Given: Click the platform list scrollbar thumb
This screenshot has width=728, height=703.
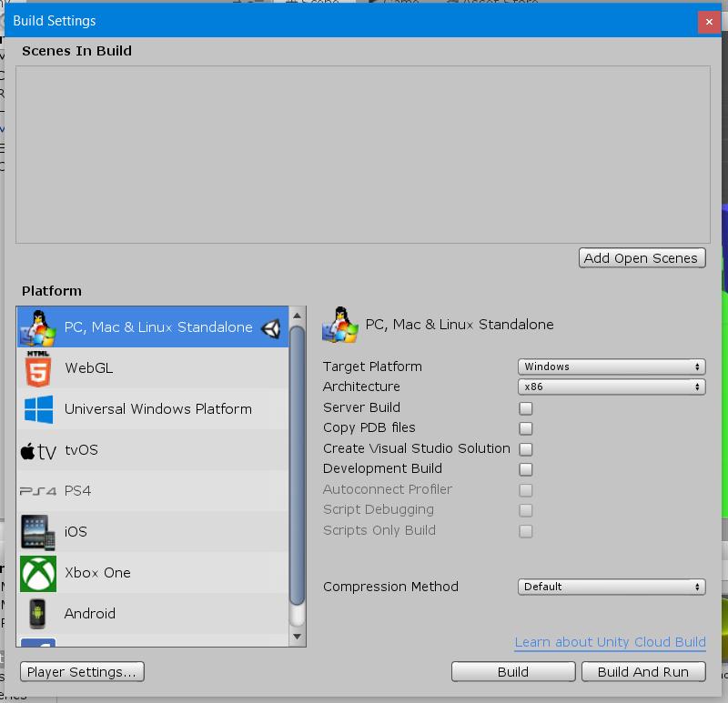Looking at the screenshot, I should (298, 466).
